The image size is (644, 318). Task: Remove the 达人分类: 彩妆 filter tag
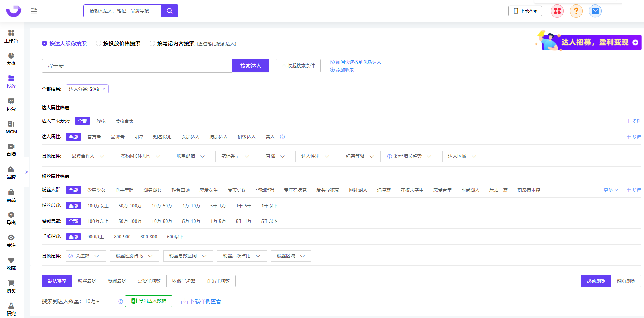pos(104,89)
